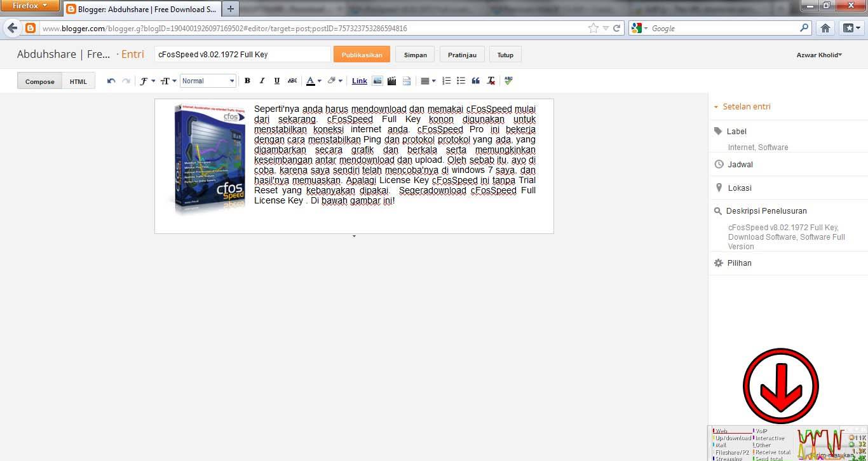Open the Normal paragraph format combo box
Image resolution: width=868 pixels, height=461 pixels.
click(208, 81)
